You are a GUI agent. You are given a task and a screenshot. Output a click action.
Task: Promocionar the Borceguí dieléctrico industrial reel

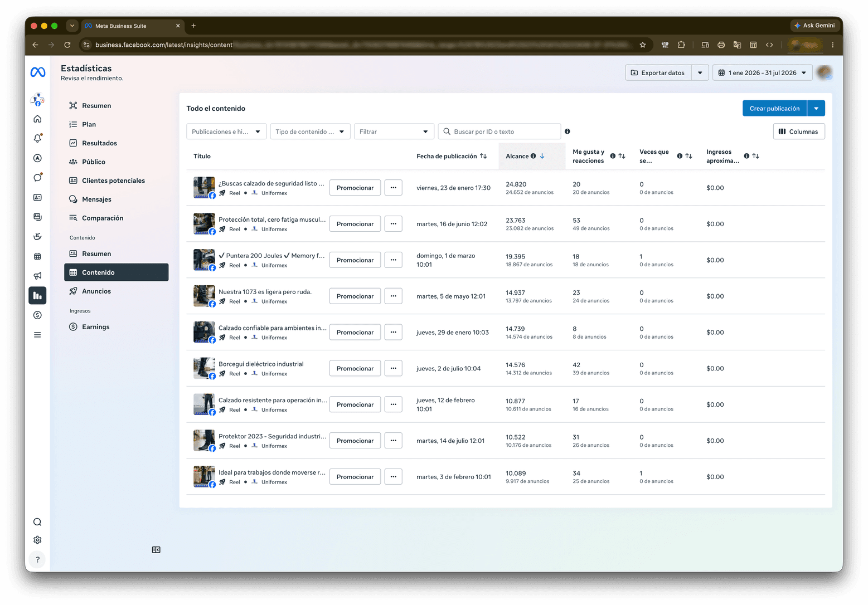click(x=355, y=368)
